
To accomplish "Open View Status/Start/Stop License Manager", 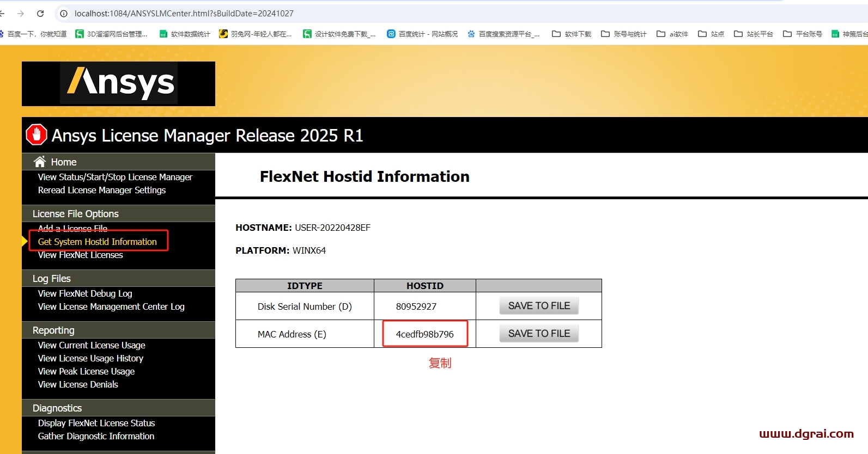I will click(x=115, y=177).
